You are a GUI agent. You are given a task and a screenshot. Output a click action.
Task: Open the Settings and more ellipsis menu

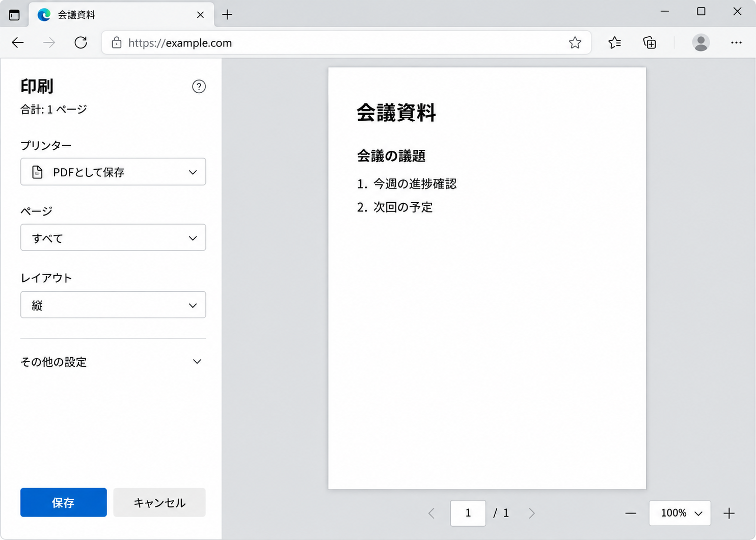click(736, 43)
